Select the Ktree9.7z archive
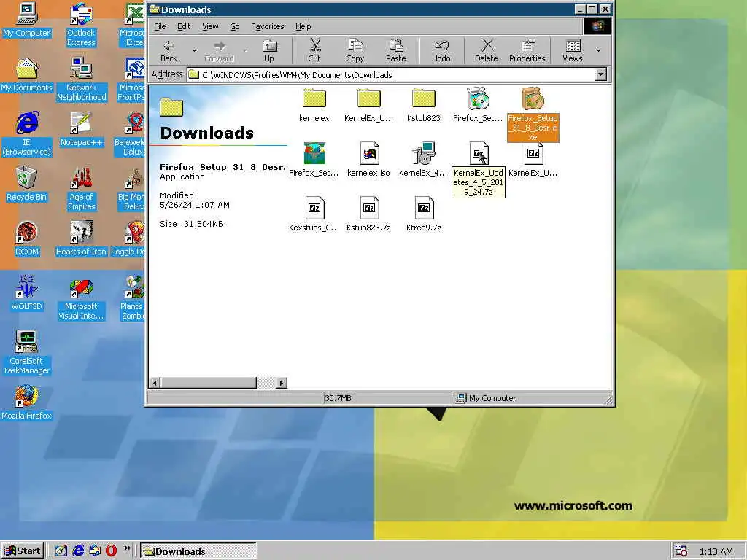747x560 pixels. point(424,214)
